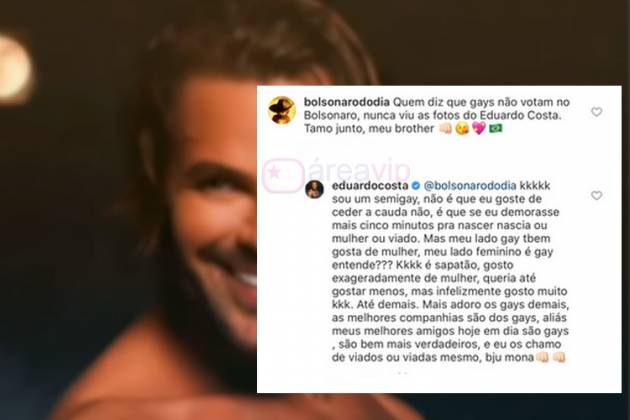The image size is (630, 420).
Task: Click the áreavip watermark text
Action: coord(360,172)
